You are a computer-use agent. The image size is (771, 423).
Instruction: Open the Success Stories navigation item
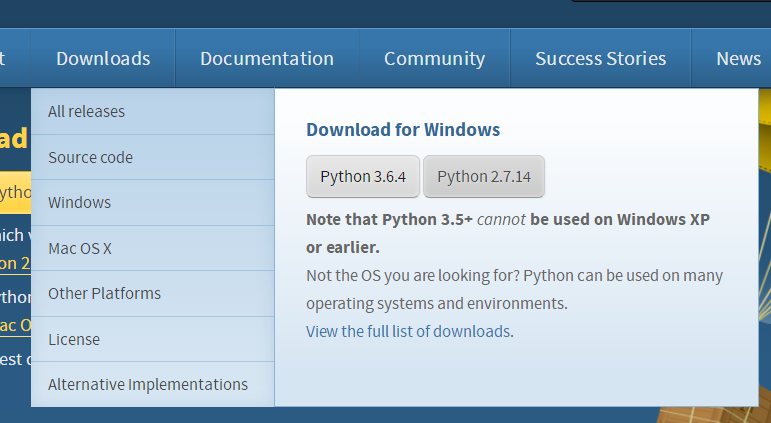(x=600, y=59)
